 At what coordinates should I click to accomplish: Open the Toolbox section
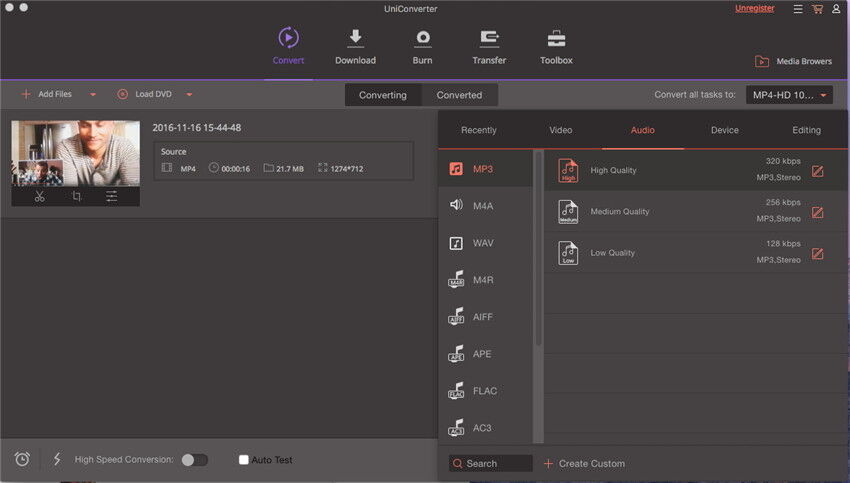(x=556, y=46)
